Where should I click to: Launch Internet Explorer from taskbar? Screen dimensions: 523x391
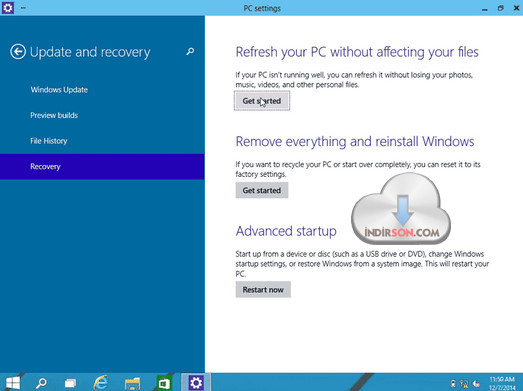[x=101, y=383]
